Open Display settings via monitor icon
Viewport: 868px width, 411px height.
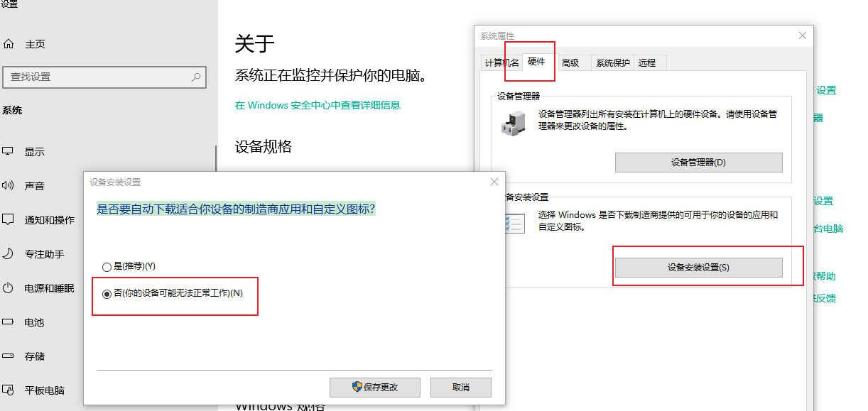(9, 151)
